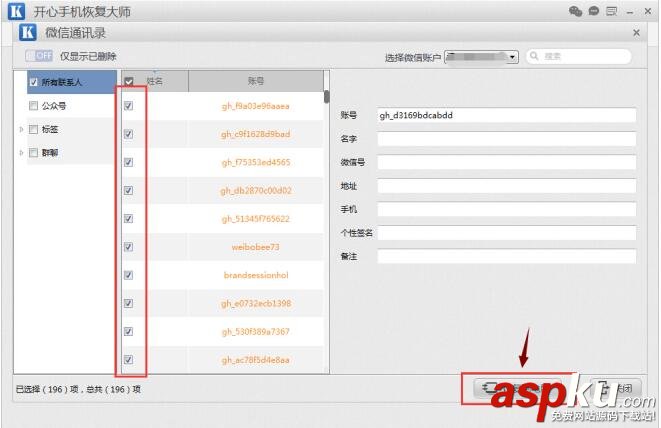Image resolution: width=661 pixels, height=428 pixels.
Task: Uncheck the row gh_ac78f5d4e8aa
Action: (x=129, y=360)
